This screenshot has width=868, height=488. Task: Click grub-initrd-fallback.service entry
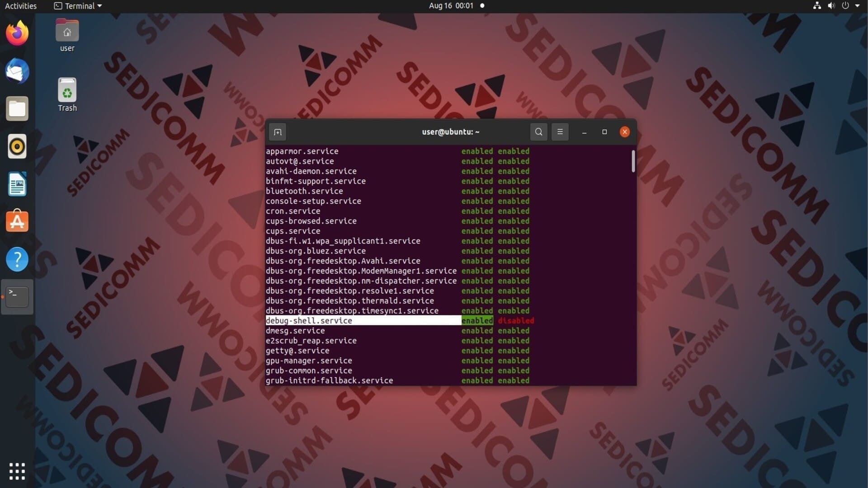[330, 380]
